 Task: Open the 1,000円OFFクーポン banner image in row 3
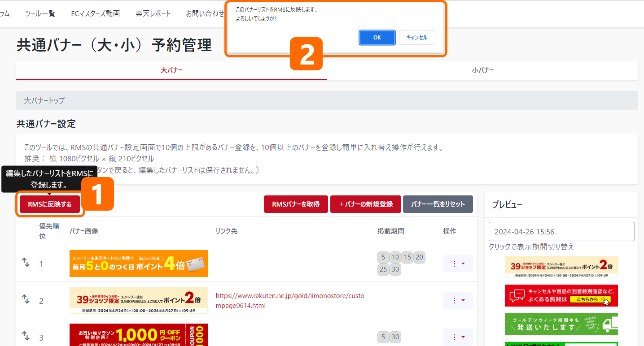[139, 335]
